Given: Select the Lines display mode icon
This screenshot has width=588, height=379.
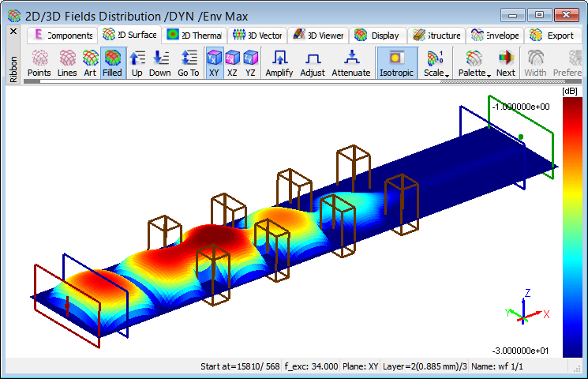Looking at the screenshot, I should pos(68,63).
